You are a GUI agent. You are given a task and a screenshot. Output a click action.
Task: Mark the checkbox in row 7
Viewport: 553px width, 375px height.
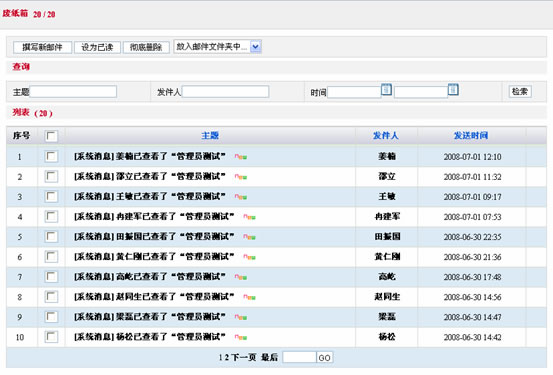pos(51,277)
